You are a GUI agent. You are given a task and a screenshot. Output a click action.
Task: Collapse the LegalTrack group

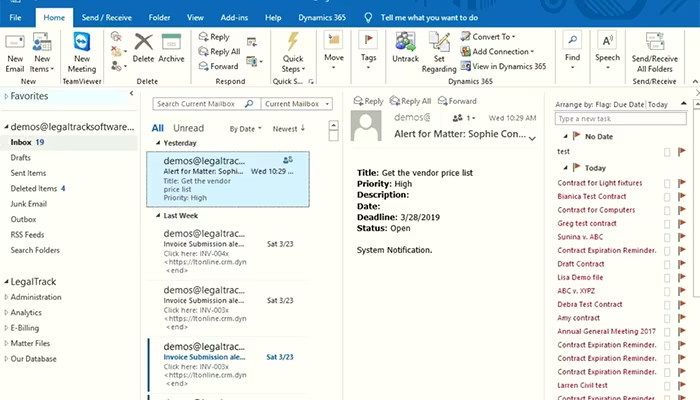[x=6, y=282]
